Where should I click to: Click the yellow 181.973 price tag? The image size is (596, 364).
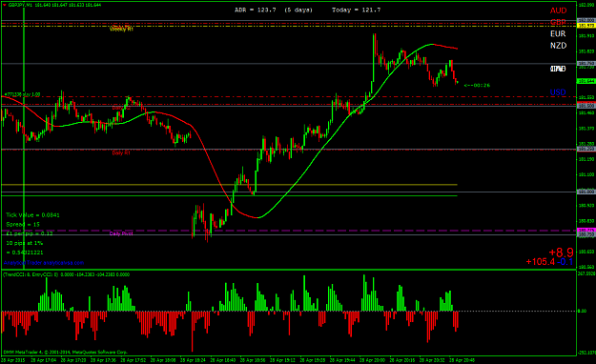click(586, 26)
